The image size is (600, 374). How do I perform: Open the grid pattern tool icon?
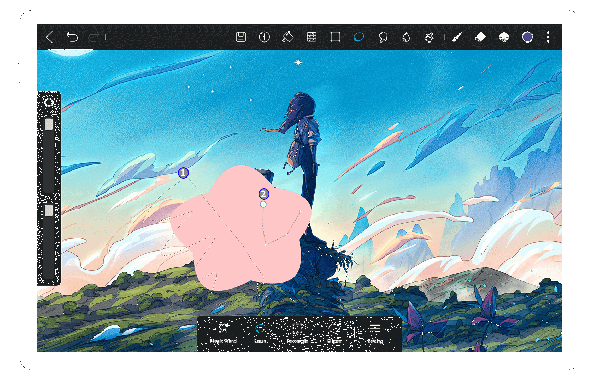point(311,37)
